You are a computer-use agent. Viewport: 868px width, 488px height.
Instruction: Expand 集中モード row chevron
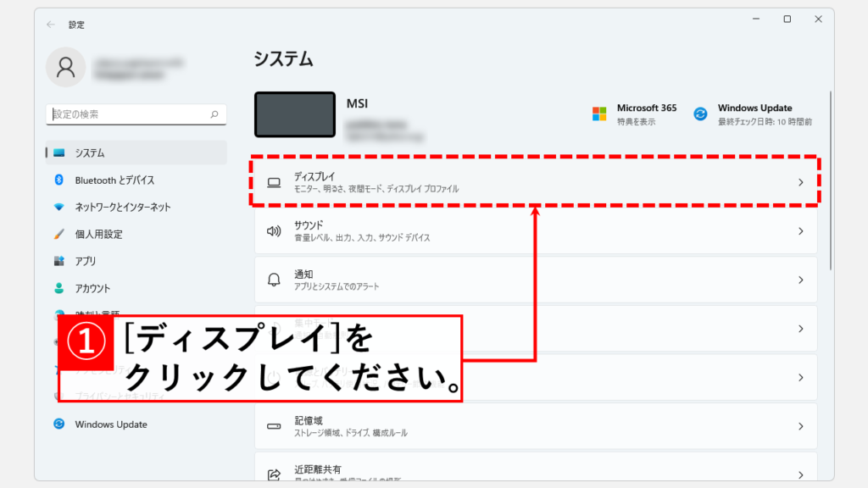pos(800,329)
